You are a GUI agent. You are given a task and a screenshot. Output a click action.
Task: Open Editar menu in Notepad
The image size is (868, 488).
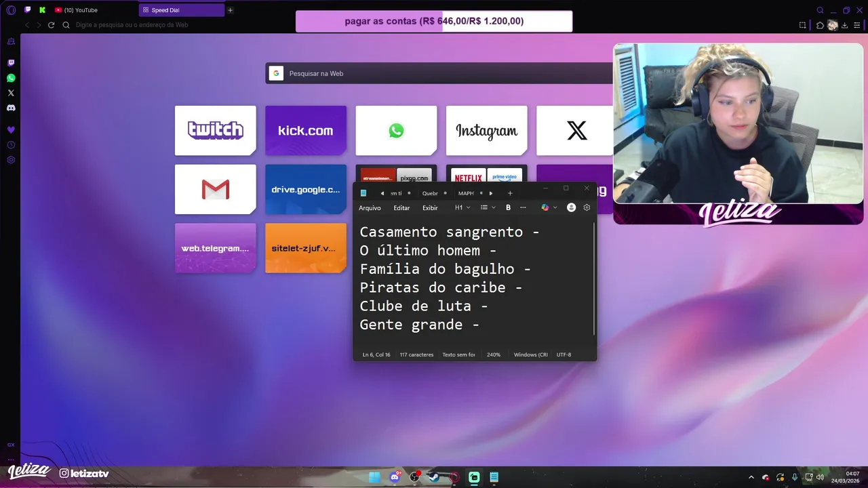(401, 208)
